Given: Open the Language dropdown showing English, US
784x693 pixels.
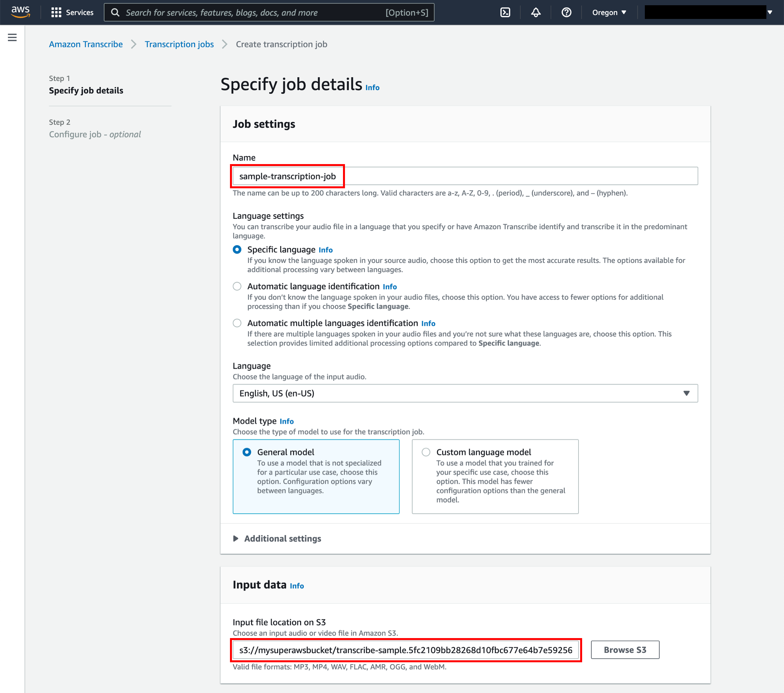Looking at the screenshot, I should pos(465,393).
